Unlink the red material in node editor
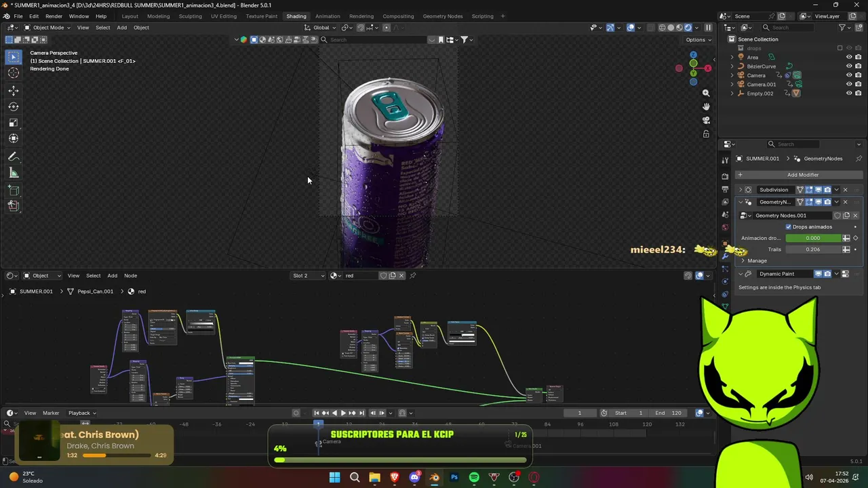Screen dimensions: 868x488 pos(401,276)
